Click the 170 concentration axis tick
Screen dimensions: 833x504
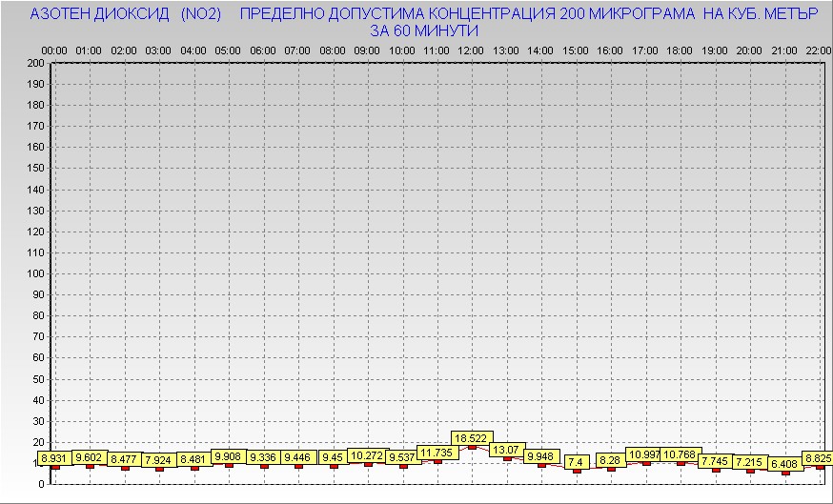[35, 127]
